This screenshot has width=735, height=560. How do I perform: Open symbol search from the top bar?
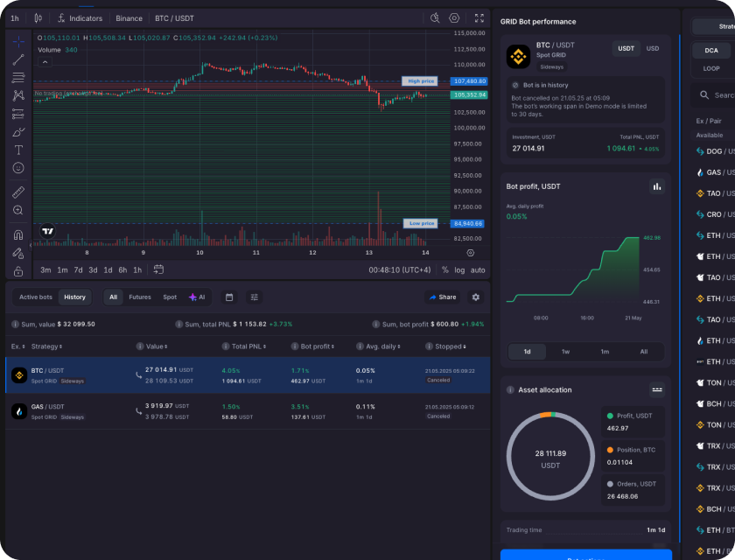click(x=436, y=17)
